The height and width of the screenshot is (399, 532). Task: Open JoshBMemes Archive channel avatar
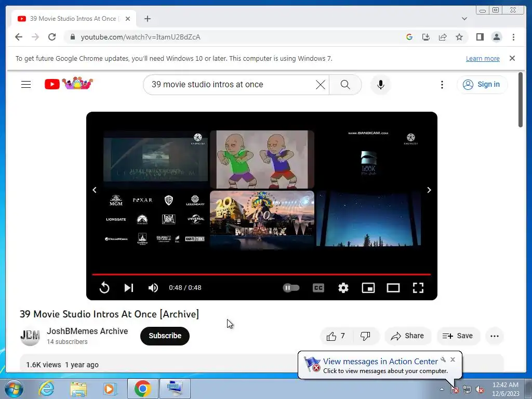[30, 336]
